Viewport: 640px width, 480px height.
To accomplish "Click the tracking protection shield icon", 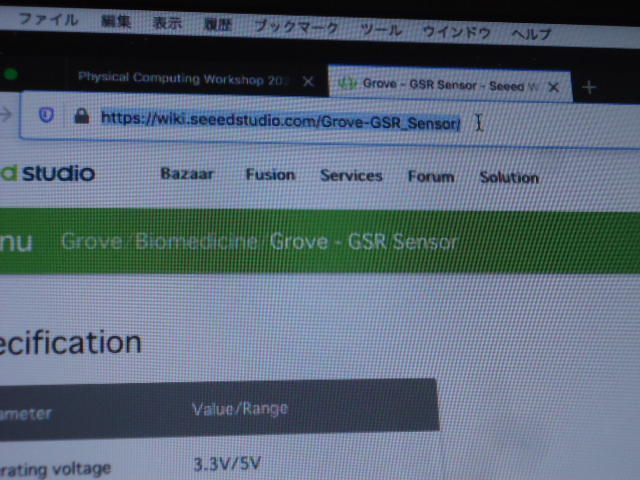I will [46, 115].
